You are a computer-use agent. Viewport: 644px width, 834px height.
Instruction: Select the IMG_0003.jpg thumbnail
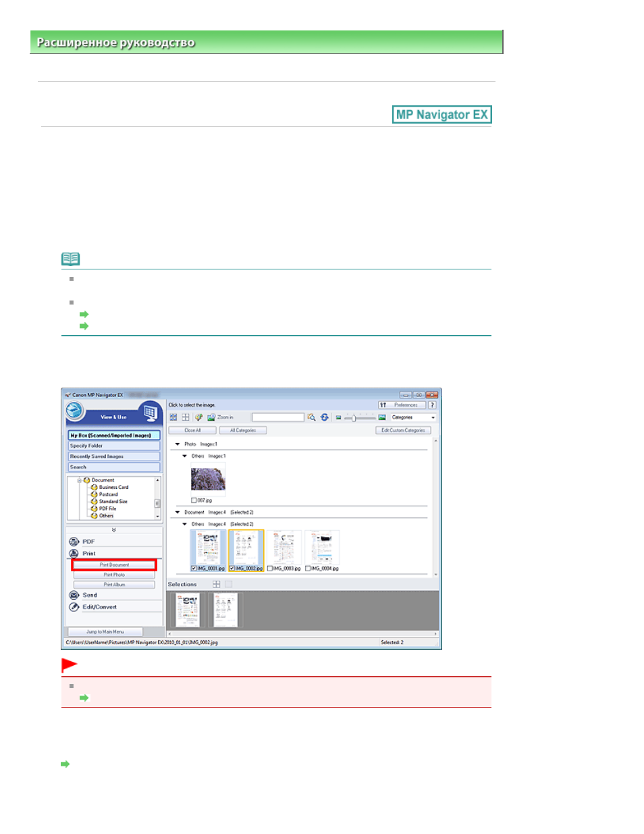tap(284, 547)
